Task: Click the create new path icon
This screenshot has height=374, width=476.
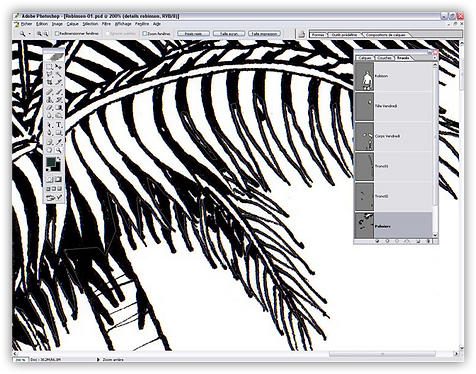Action: 418,241
